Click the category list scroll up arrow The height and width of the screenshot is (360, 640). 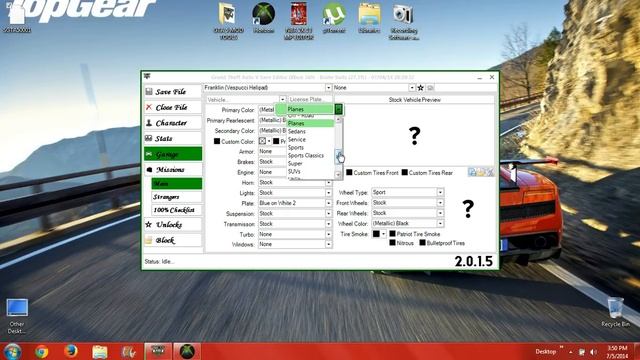tap(338, 120)
